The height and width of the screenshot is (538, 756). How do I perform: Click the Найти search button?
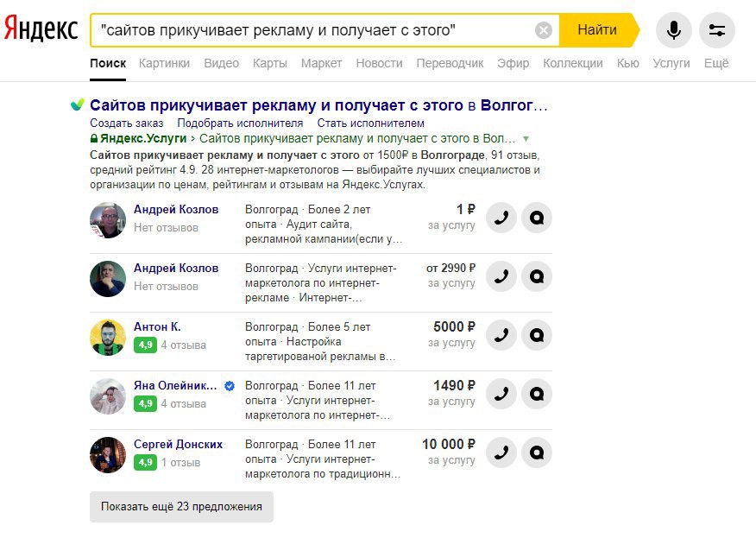click(x=597, y=30)
